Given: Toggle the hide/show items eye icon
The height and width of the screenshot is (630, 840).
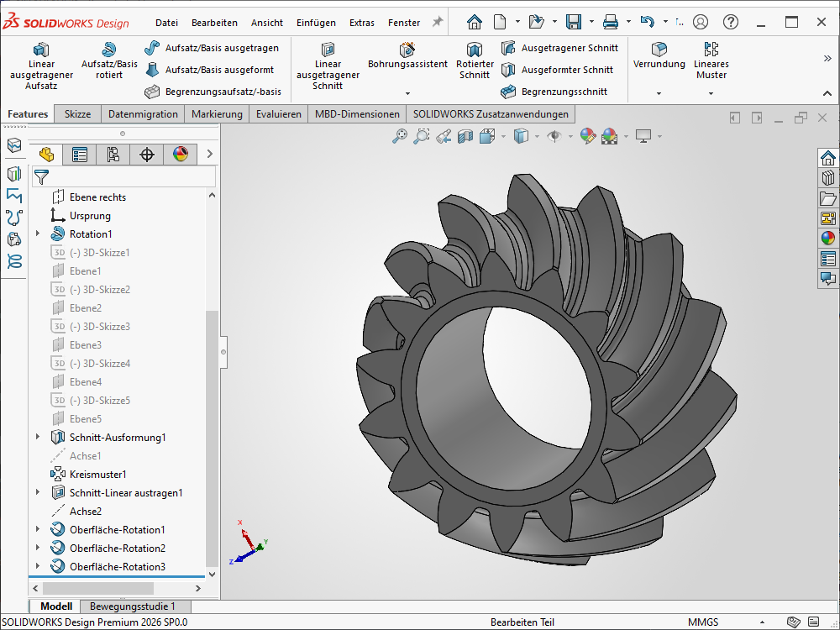Looking at the screenshot, I should 554,135.
